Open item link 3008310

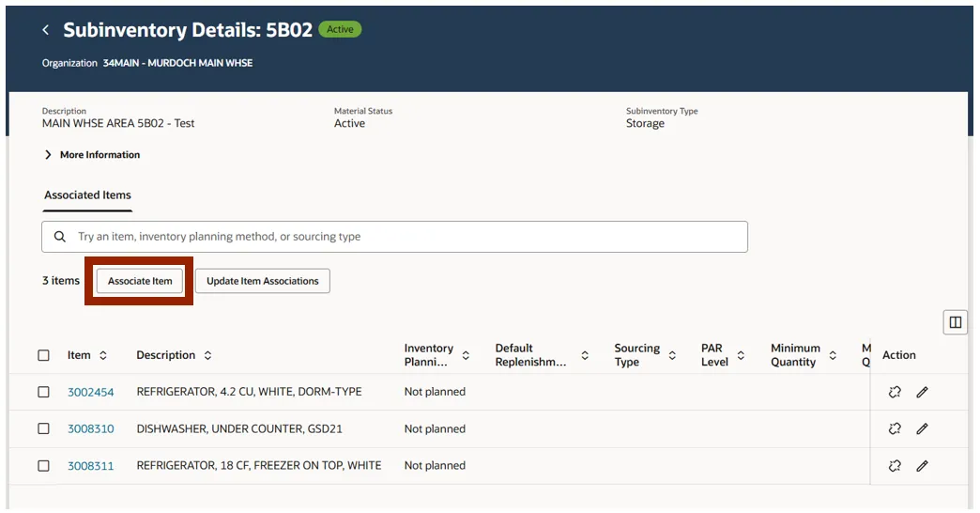pos(91,428)
